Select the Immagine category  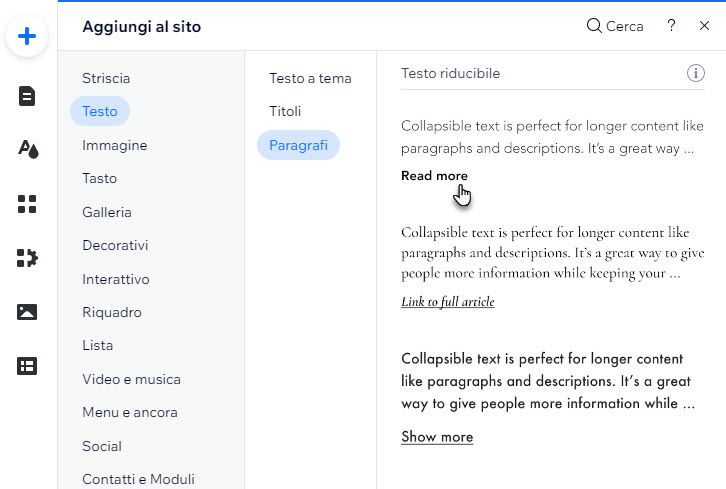[x=114, y=145]
